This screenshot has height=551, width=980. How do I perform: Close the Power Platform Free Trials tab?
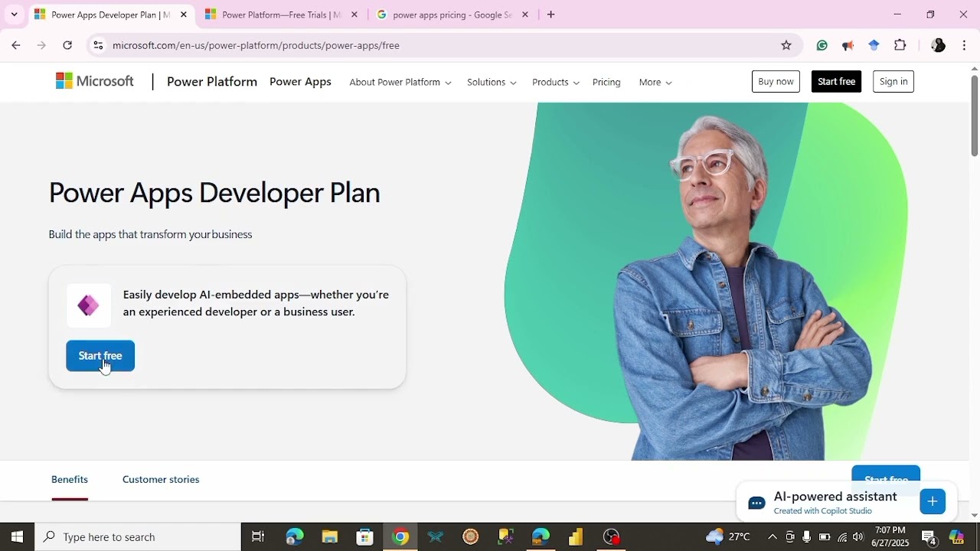(x=354, y=15)
